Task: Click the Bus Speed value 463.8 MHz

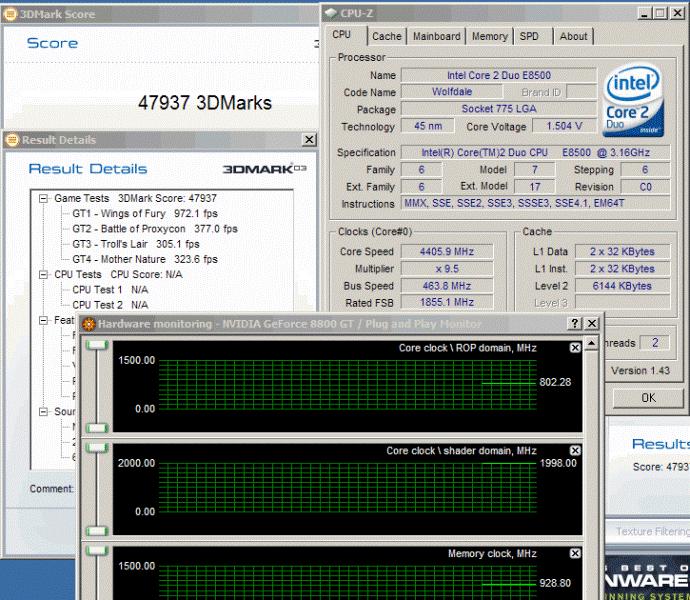Action: click(447, 286)
